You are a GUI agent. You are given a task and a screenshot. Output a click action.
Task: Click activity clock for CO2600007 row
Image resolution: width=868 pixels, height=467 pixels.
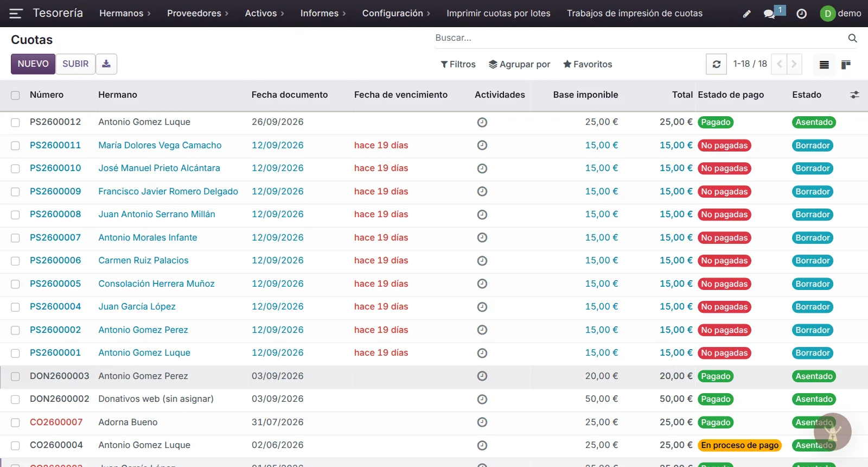point(482,422)
